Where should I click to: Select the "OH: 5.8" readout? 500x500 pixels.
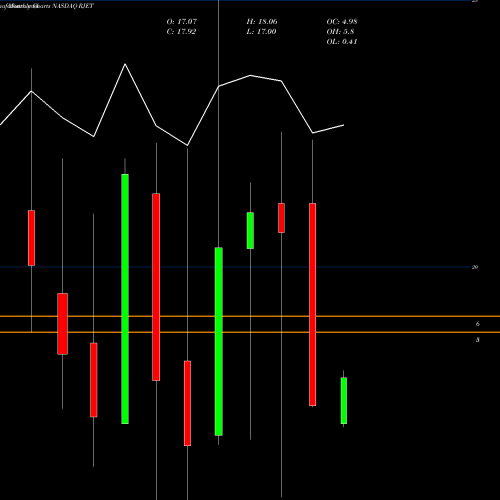(340, 32)
